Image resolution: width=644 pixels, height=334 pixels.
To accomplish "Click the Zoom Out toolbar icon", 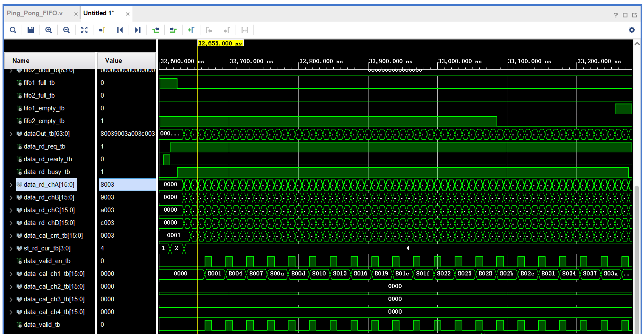I will (67, 30).
